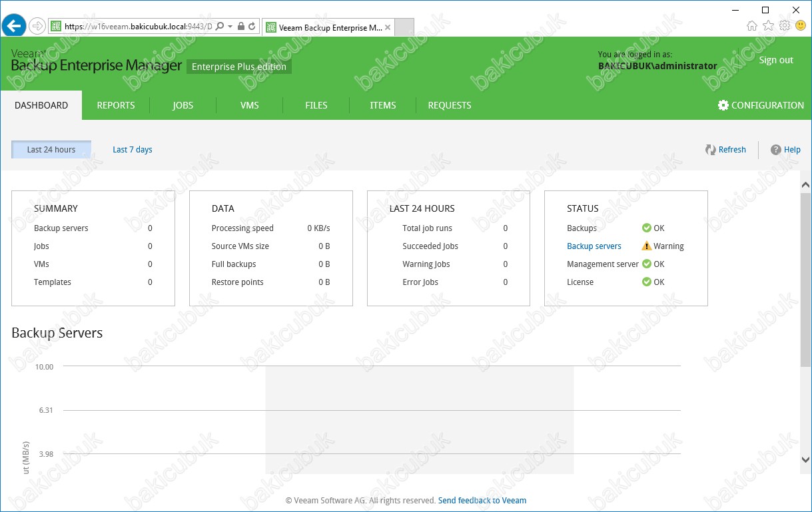The height and width of the screenshot is (512, 812).
Task: Click the Sign out link
Action: click(776, 60)
